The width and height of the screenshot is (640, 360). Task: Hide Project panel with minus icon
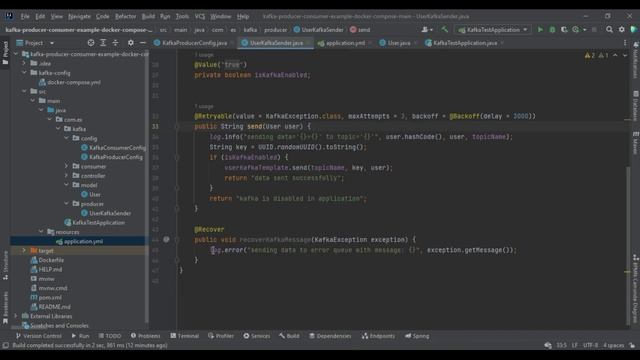tap(142, 43)
